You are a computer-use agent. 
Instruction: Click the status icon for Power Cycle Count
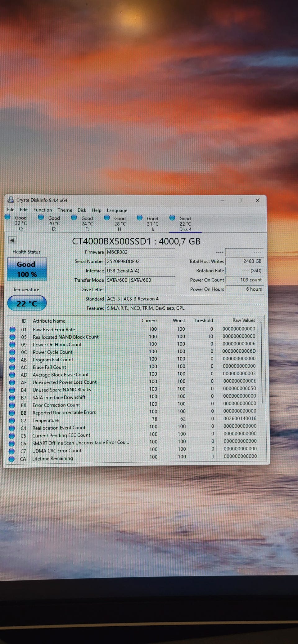click(x=12, y=352)
